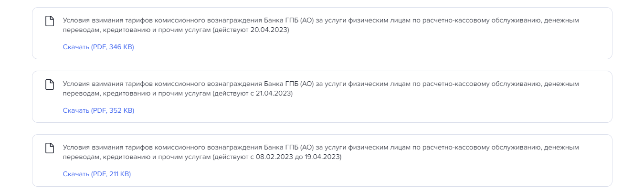Screen dimensions: 644x192
Task: Click 'Условия взимания тарифов' heading in the middle card
Action: 107,84
